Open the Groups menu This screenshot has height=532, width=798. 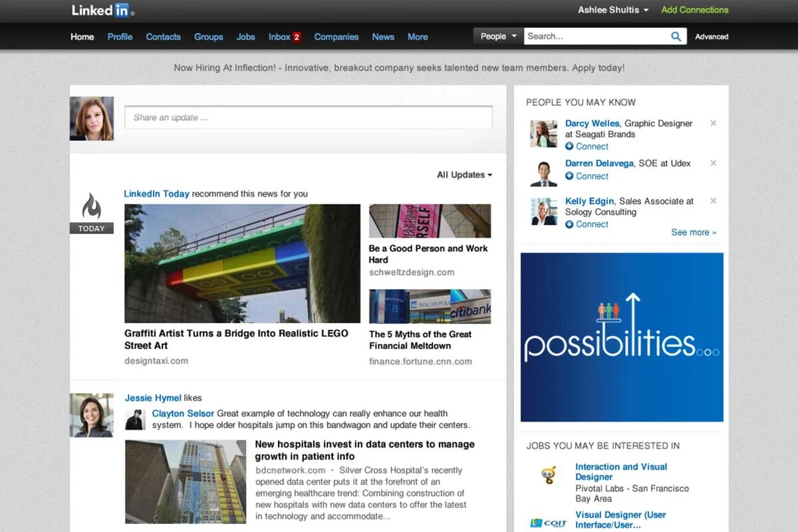coord(208,37)
